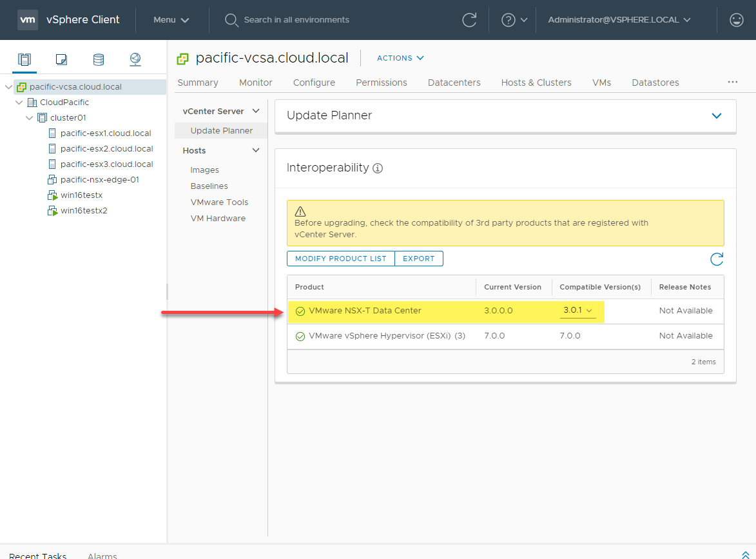Open the Alarms bottom tab
This screenshot has height=559, width=756.
pyautogui.click(x=102, y=555)
